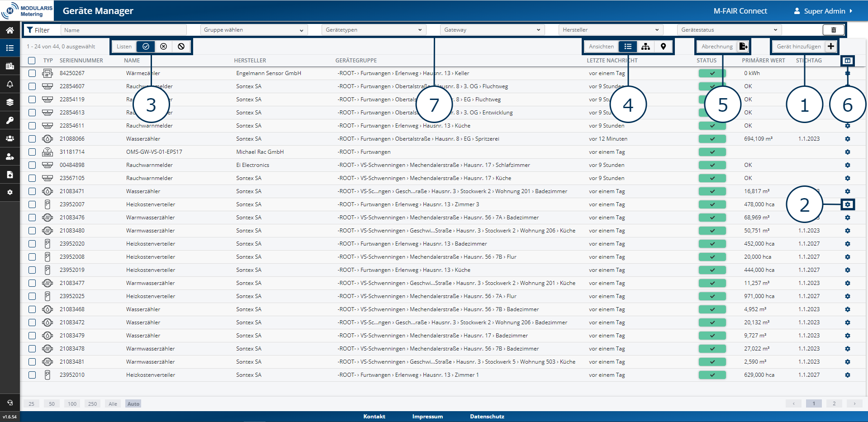This screenshot has height=422, width=868.
Task: Check the select-all checkbox in table header
Action: (32, 61)
